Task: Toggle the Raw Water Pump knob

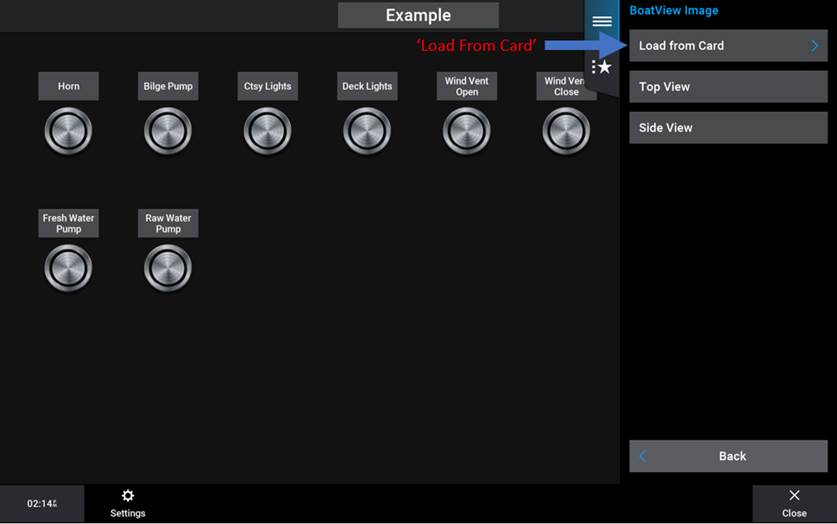Action: [168, 268]
